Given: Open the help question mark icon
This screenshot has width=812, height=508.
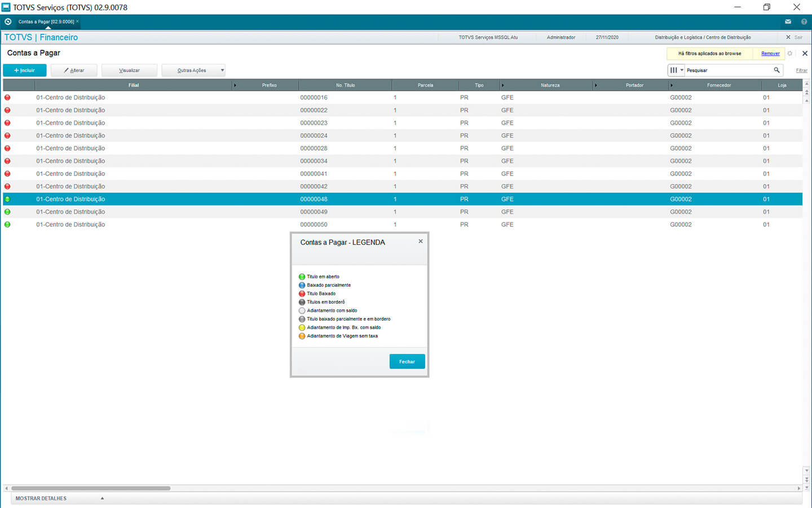Looking at the screenshot, I should pyautogui.click(x=804, y=21).
